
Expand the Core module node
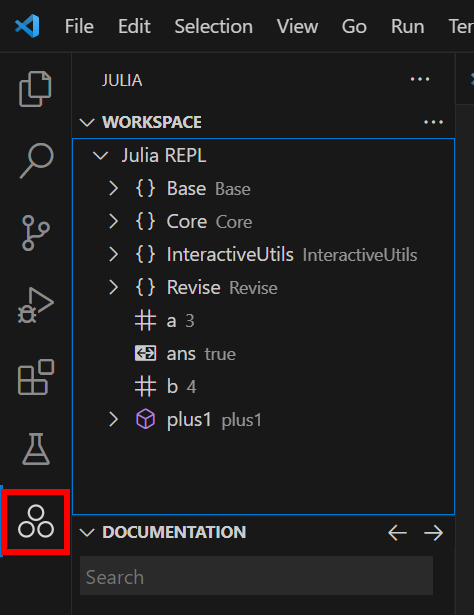coord(114,222)
